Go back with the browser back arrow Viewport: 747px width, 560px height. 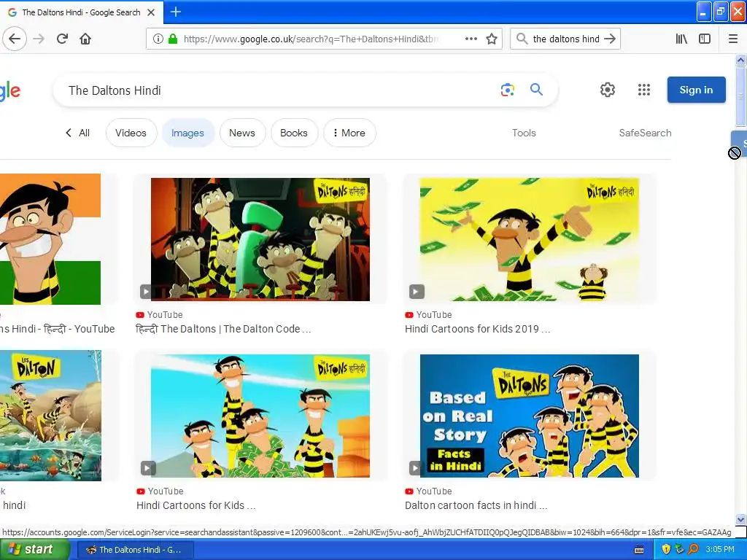15,39
